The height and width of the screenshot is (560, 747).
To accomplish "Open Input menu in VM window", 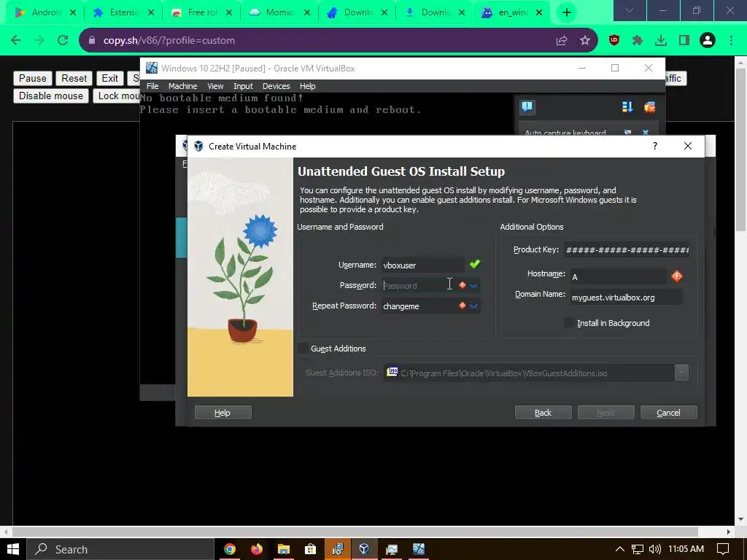I will (x=243, y=86).
